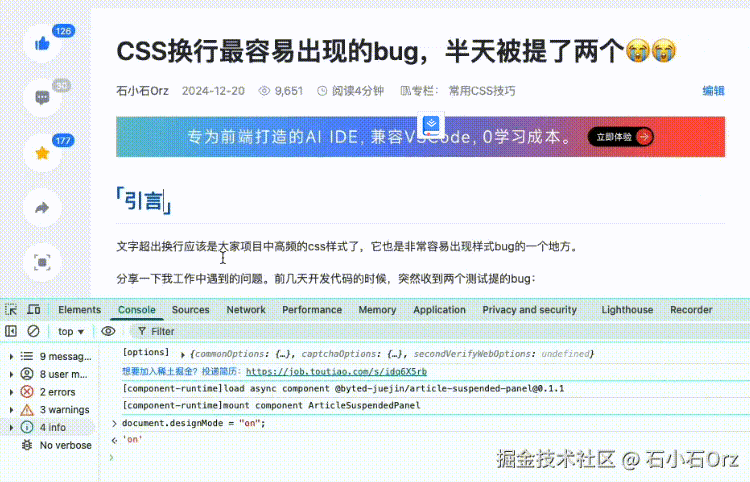750x482 pixels.
Task: Expand the 9 messages group
Action: (x=11, y=356)
